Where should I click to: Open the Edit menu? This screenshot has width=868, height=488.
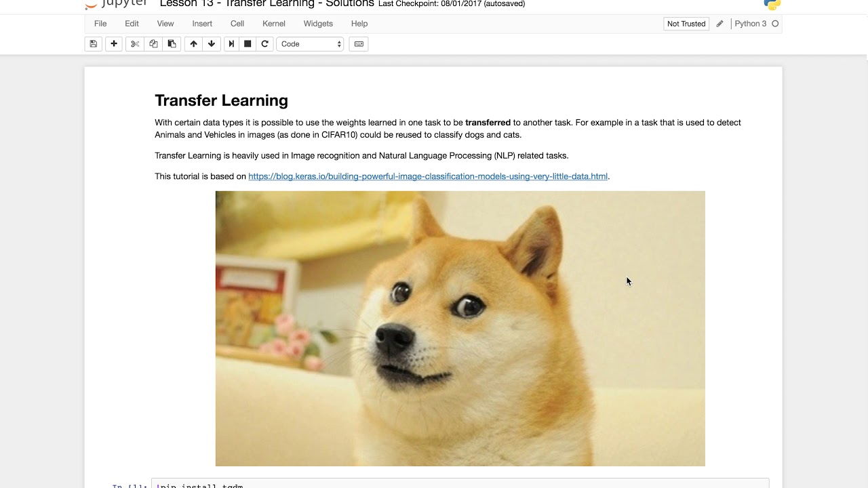point(132,24)
